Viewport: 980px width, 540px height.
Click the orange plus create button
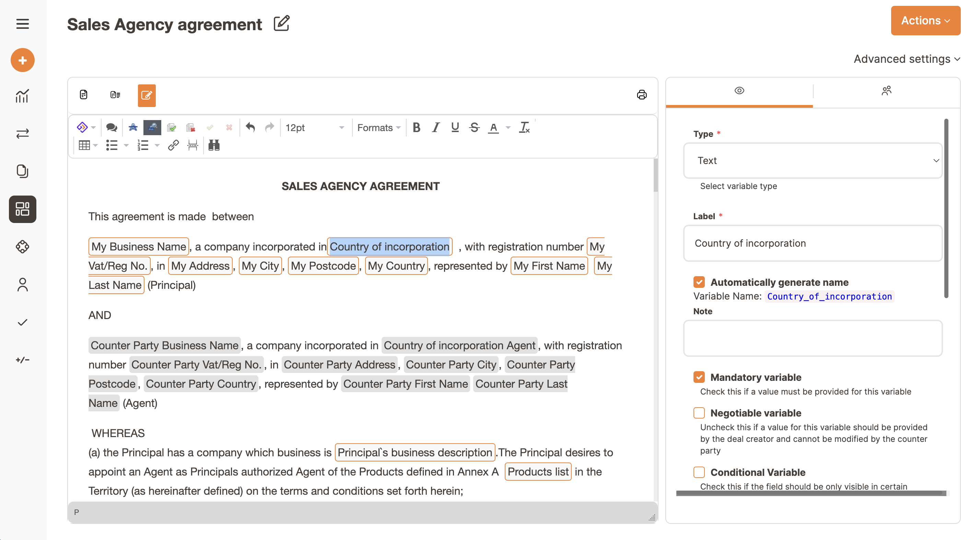click(x=22, y=60)
